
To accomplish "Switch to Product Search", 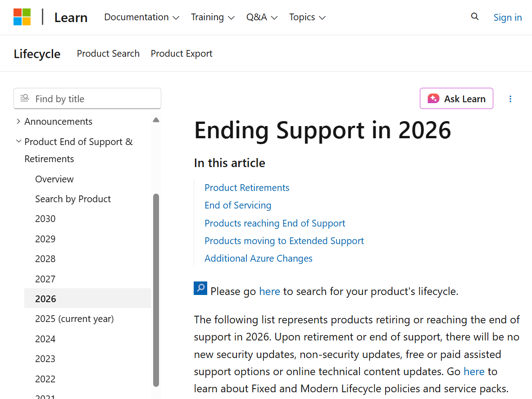I will [x=108, y=53].
